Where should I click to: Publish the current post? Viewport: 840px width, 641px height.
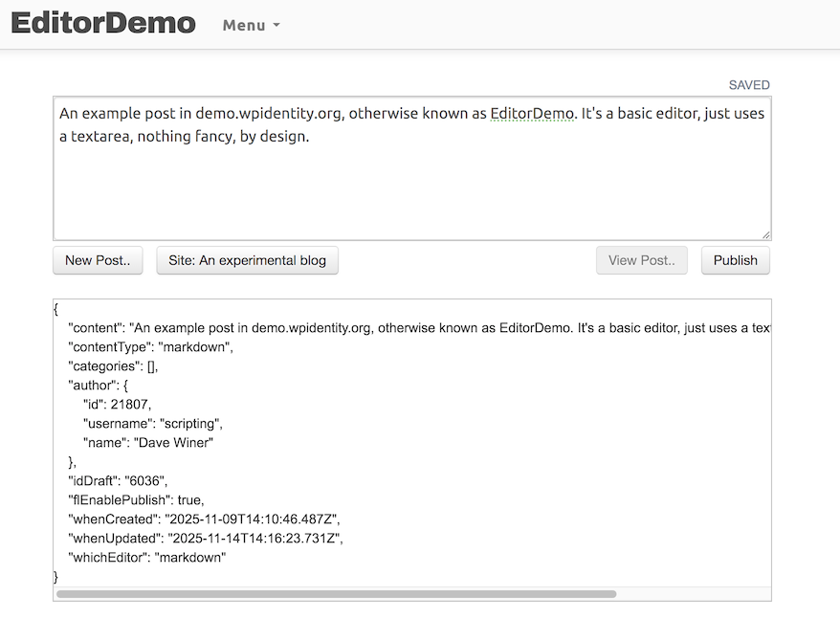pos(735,260)
